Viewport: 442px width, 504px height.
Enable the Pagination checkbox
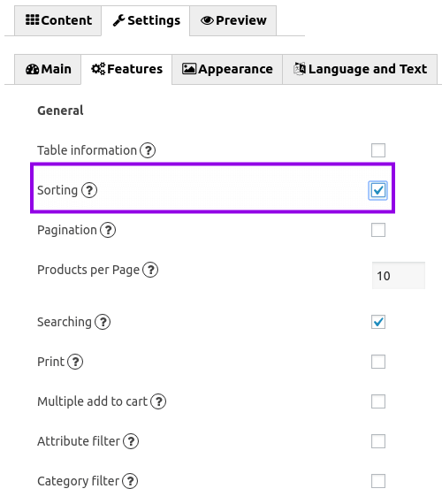[x=378, y=230]
